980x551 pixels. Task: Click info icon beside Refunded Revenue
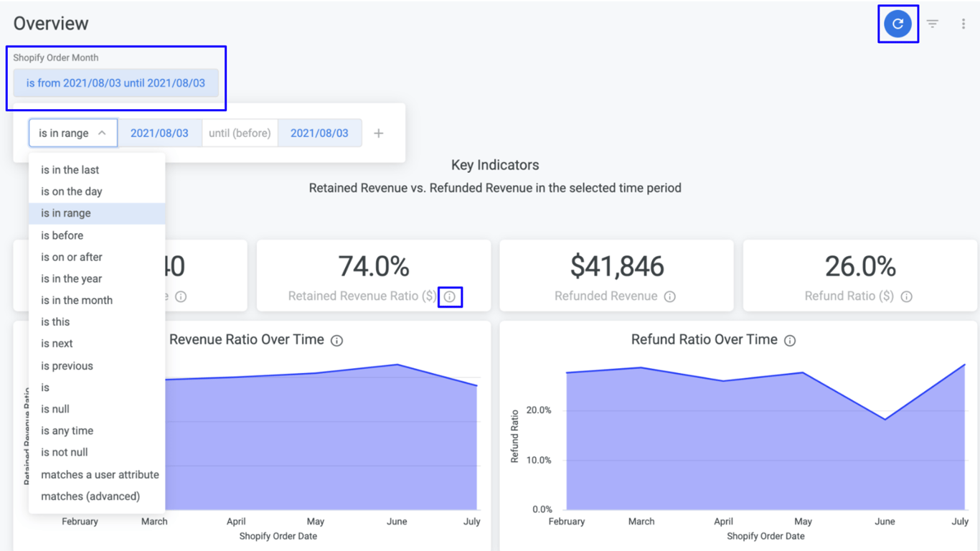point(670,296)
